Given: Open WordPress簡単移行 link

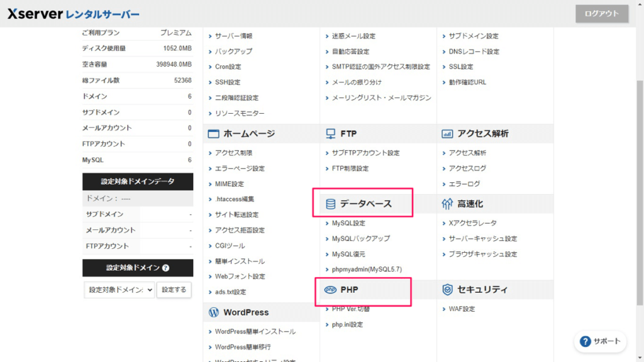Looking at the screenshot, I should point(243,347).
